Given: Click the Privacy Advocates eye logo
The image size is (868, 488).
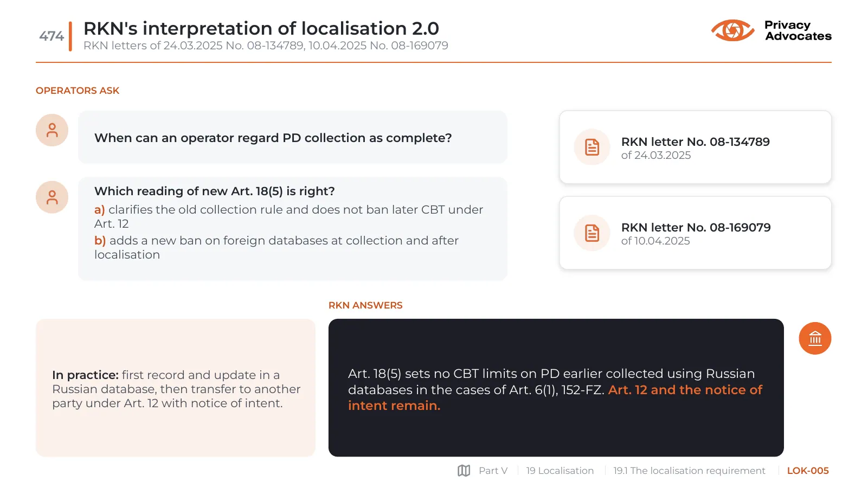Looking at the screenshot, I should coord(732,30).
